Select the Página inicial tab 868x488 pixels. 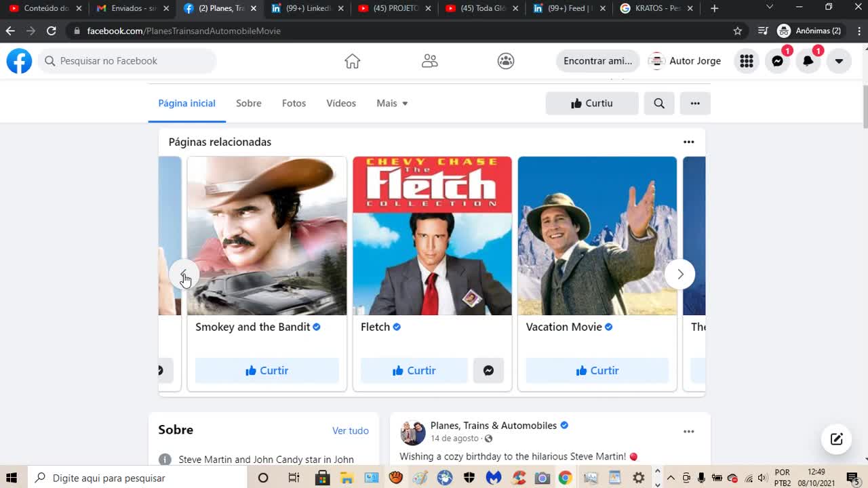187,103
